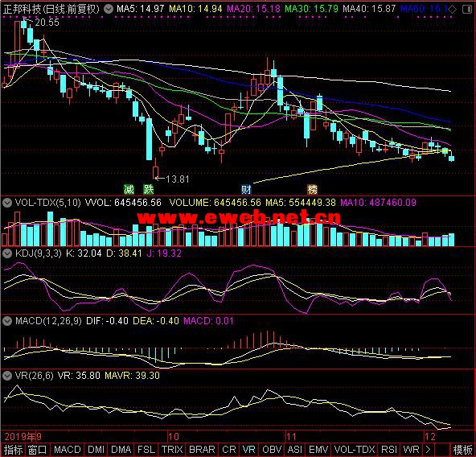Click the MACD: 0.01 value
Viewport: 476px width, 457px height.
tap(208, 321)
